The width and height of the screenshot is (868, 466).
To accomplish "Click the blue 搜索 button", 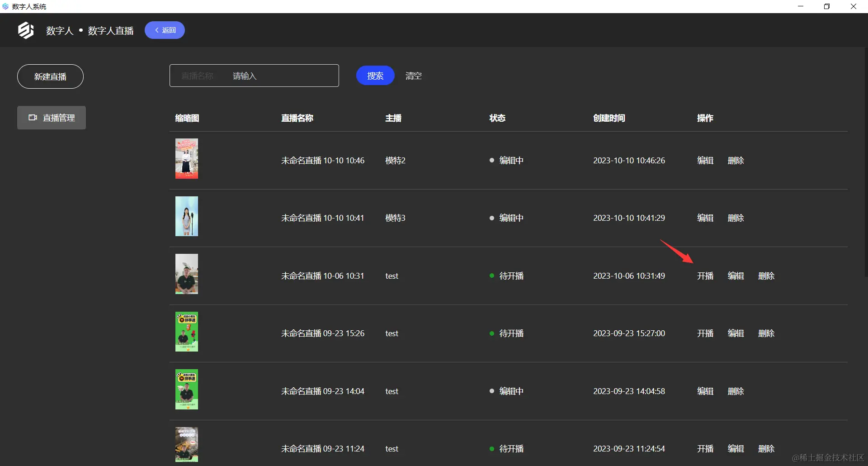I will point(375,76).
